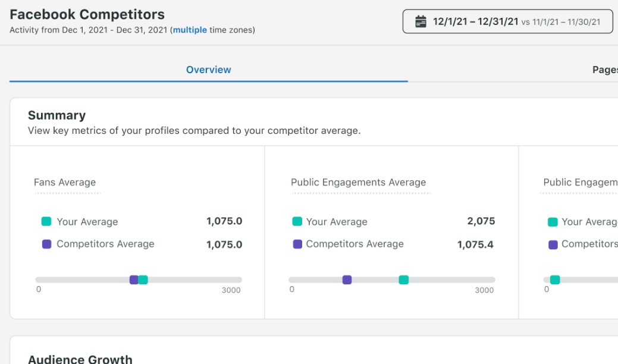Image resolution: width=618 pixels, height=364 pixels.
Task: Click the Public Engagements Your Average value 2,075
Action: (x=481, y=221)
